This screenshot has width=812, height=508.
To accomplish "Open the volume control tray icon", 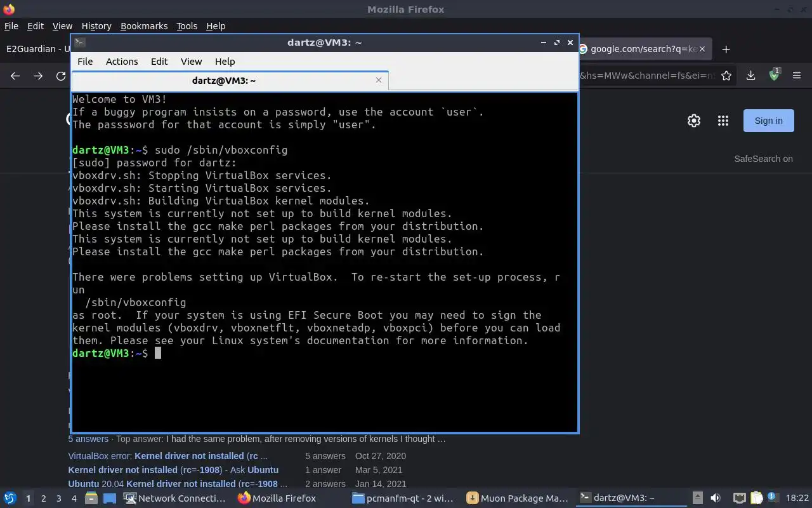I will coord(716,498).
